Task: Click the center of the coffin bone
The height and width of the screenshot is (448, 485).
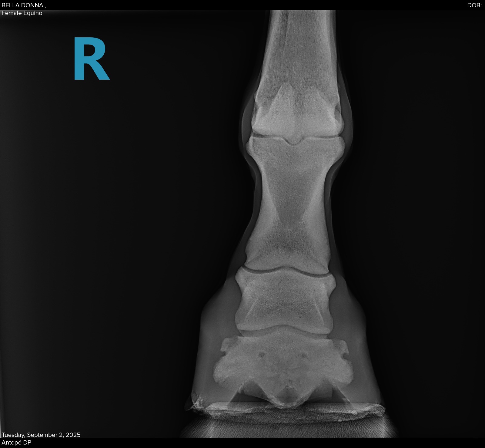Action: click(283, 367)
